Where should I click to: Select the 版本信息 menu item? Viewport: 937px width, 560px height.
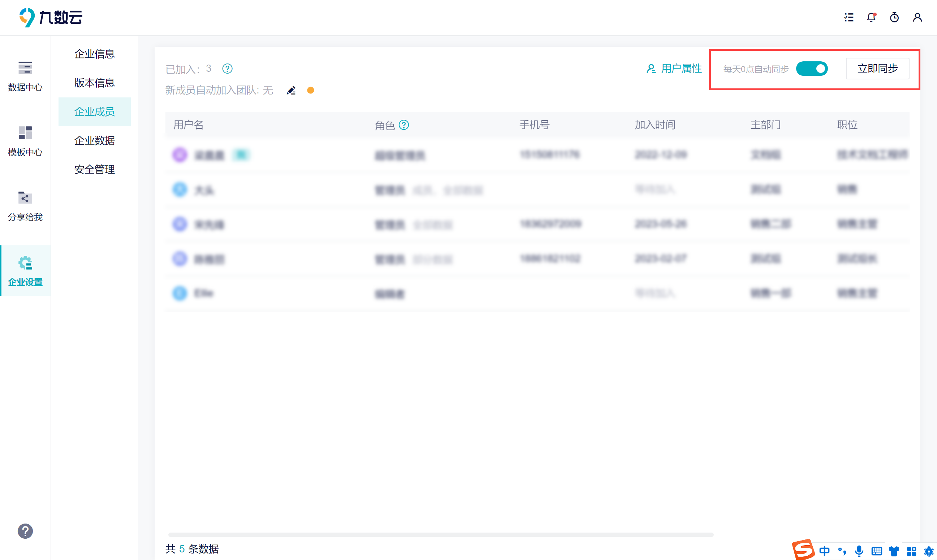tap(94, 83)
